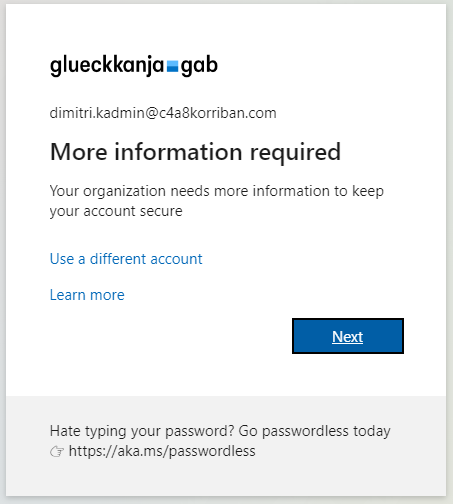Click the https://aka.ms/passwordless URL text
Viewport: 453px width, 504px height.
click(x=162, y=451)
